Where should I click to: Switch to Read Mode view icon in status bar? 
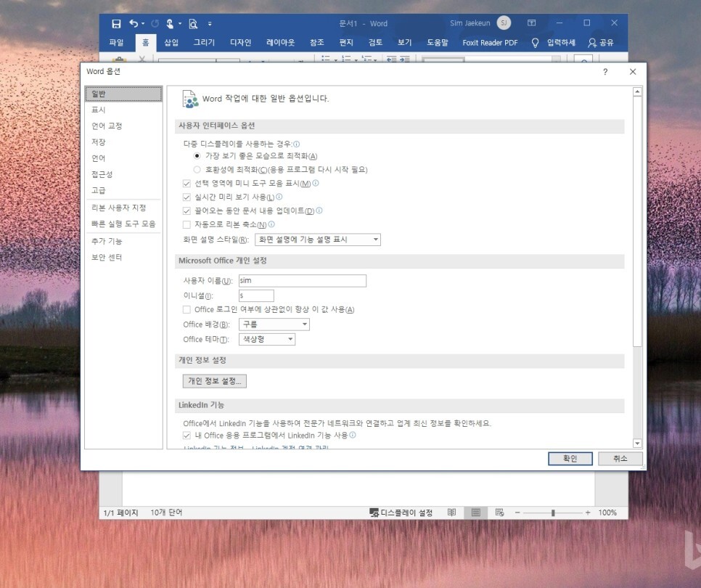pyautogui.click(x=452, y=513)
